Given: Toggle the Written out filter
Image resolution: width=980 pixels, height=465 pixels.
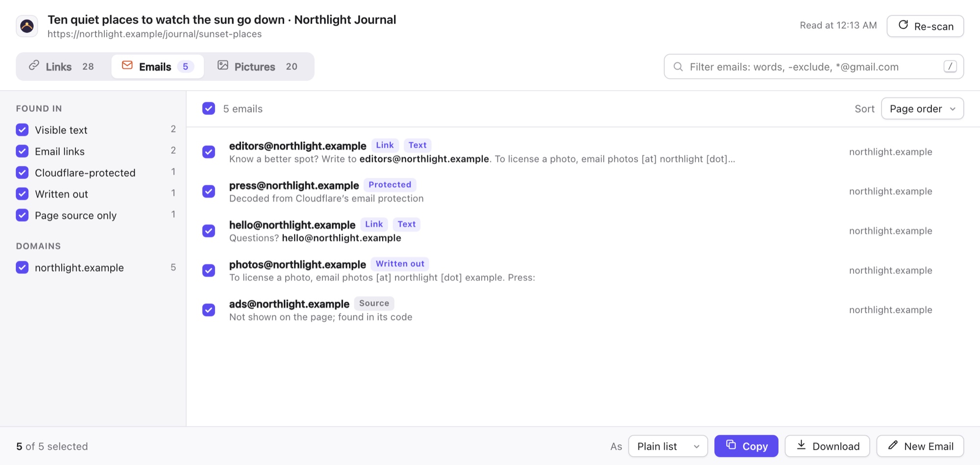Looking at the screenshot, I should pos(22,194).
